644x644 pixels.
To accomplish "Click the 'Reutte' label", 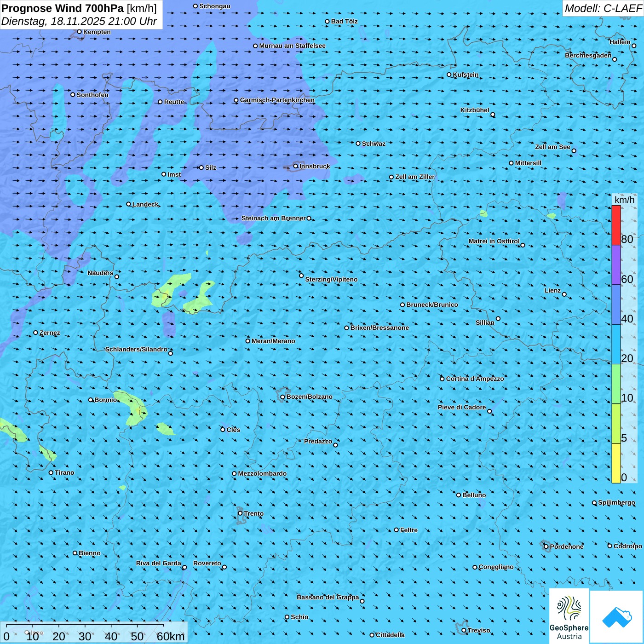I will 174,102.
